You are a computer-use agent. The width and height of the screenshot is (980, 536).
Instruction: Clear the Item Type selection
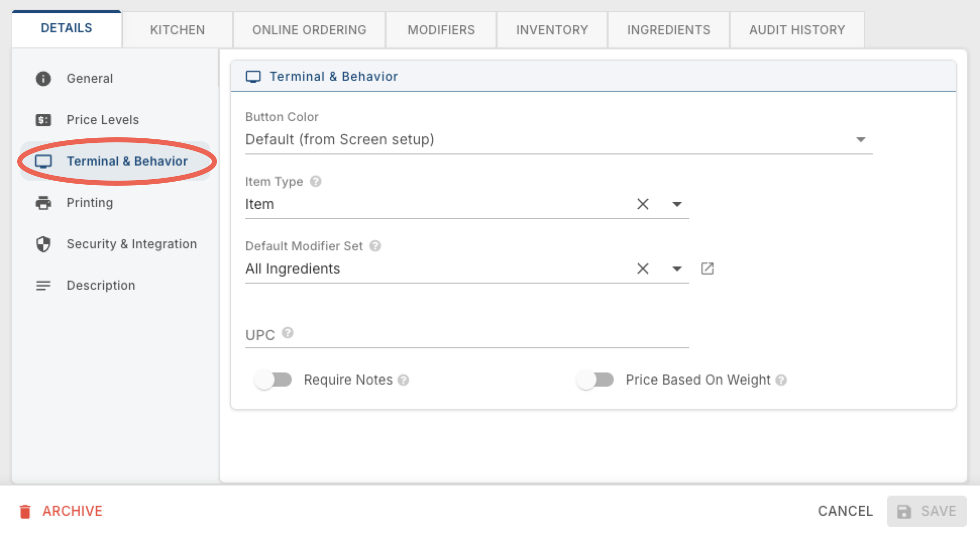point(642,204)
